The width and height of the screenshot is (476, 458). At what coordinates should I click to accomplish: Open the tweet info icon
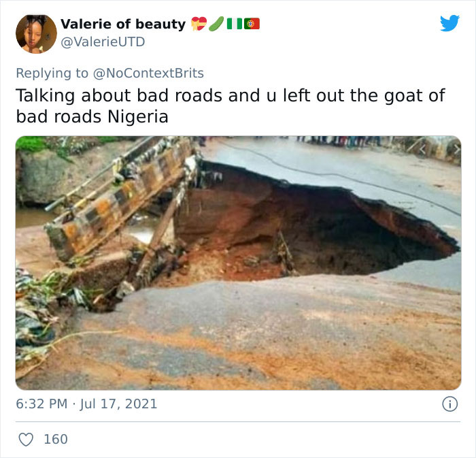click(449, 404)
